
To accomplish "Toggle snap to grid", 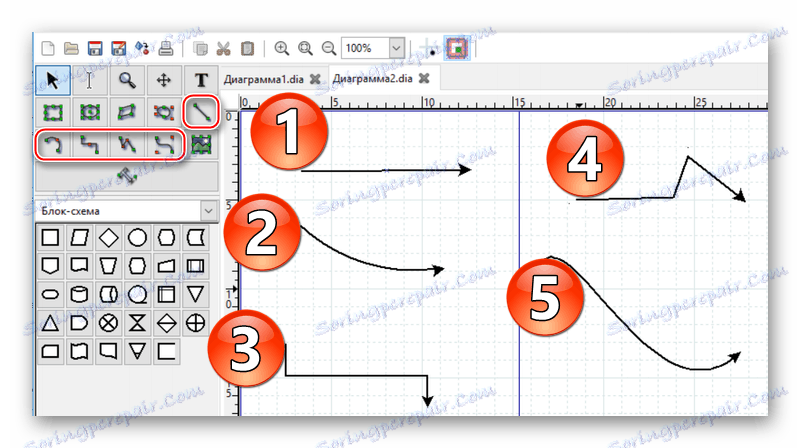I will tap(430, 49).
